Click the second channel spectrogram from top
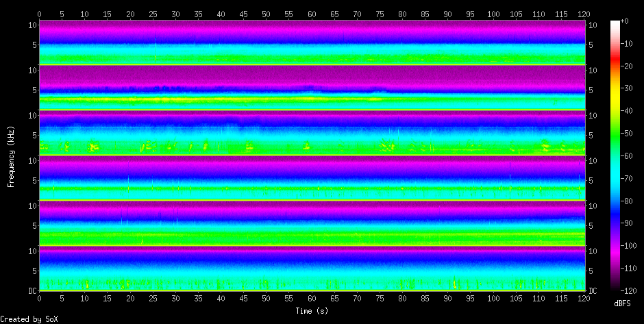Image resolution: width=644 pixels, height=324 pixels. pyautogui.click(x=312, y=87)
